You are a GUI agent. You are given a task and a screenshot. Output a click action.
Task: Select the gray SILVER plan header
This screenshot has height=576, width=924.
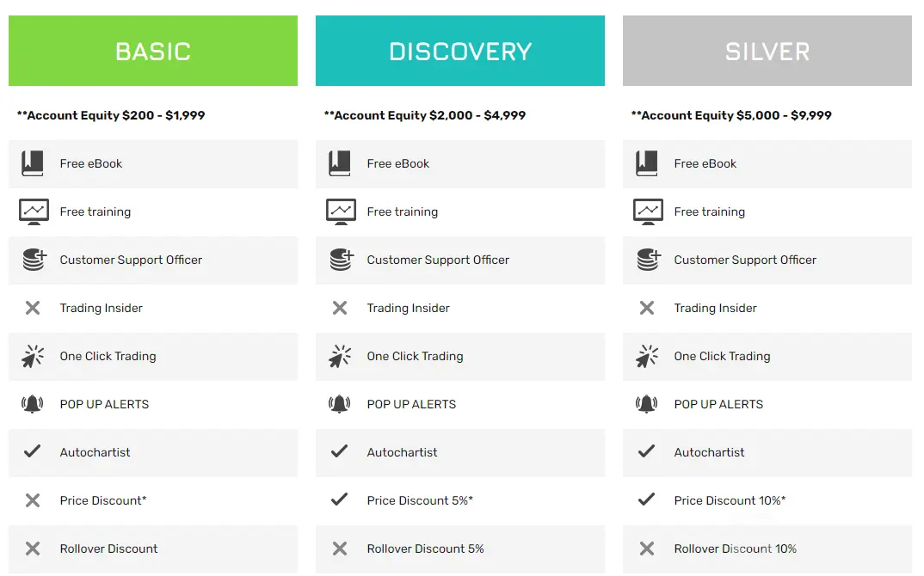(x=767, y=51)
